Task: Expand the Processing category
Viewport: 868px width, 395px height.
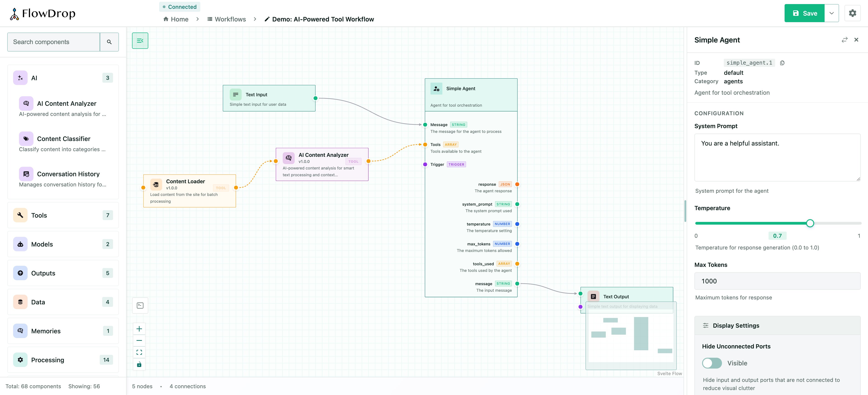Action: pyautogui.click(x=63, y=360)
